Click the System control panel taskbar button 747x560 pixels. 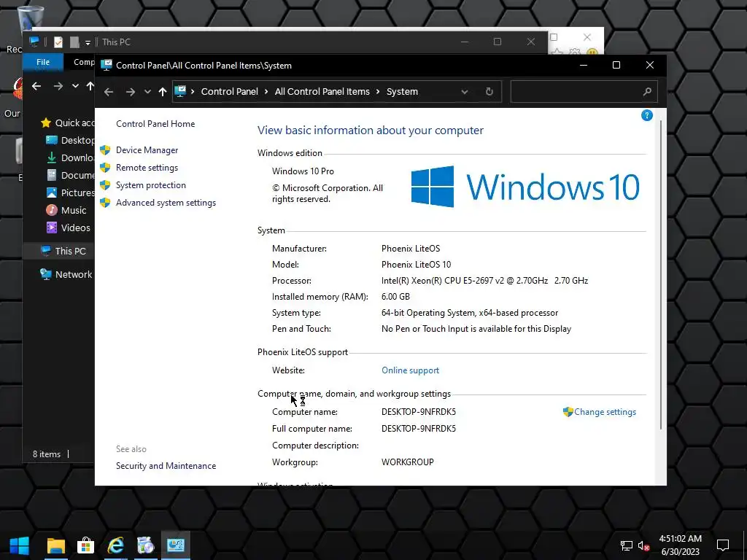click(x=175, y=545)
